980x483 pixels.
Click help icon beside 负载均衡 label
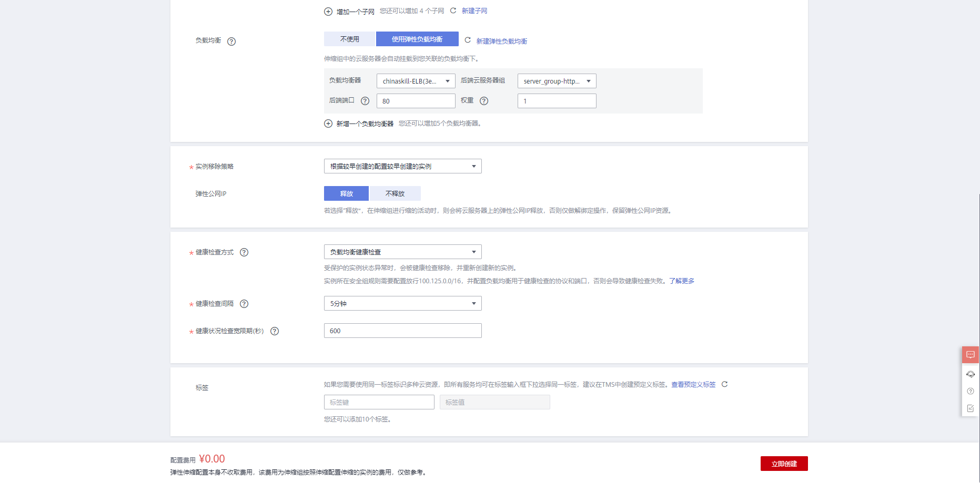coord(231,42)
